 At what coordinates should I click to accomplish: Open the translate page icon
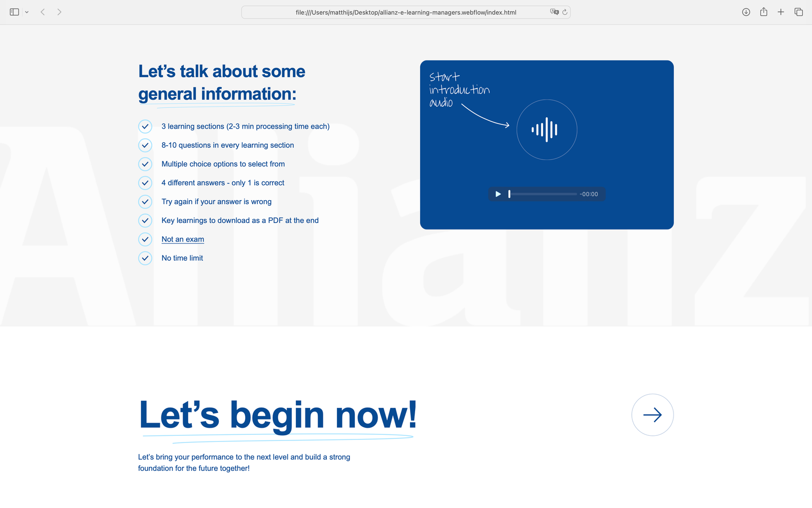pos(554,12)
